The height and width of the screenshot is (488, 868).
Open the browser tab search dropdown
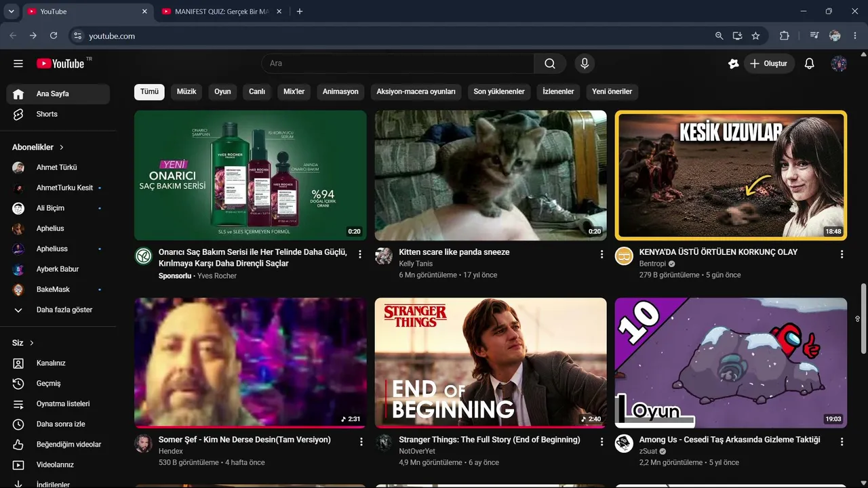pos(11,12)
